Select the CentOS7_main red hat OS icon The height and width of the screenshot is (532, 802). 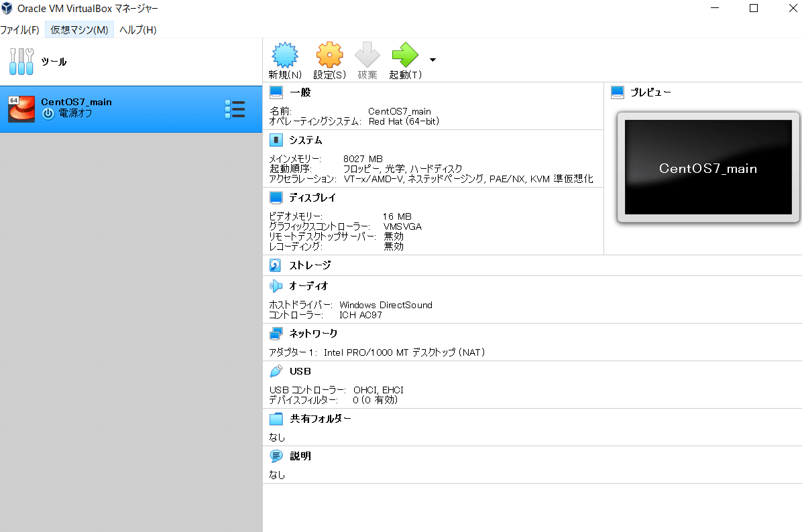(x=21, y=109)
